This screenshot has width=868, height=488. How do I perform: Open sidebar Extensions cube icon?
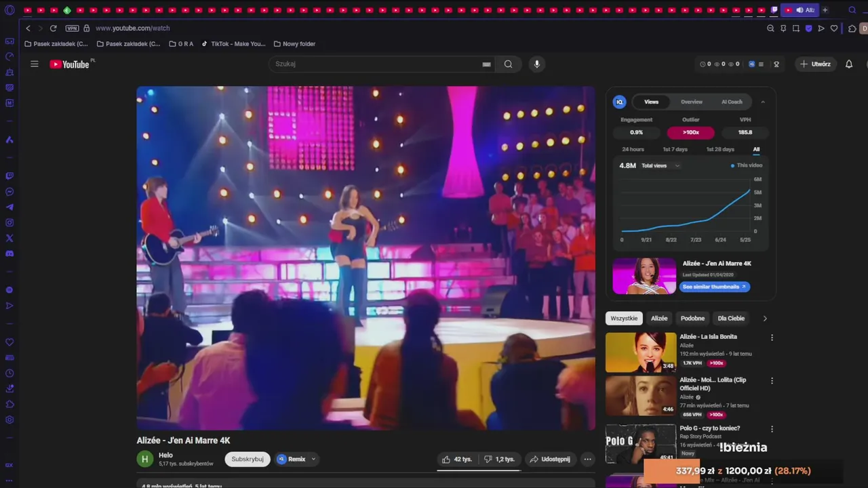pos(9,405)
